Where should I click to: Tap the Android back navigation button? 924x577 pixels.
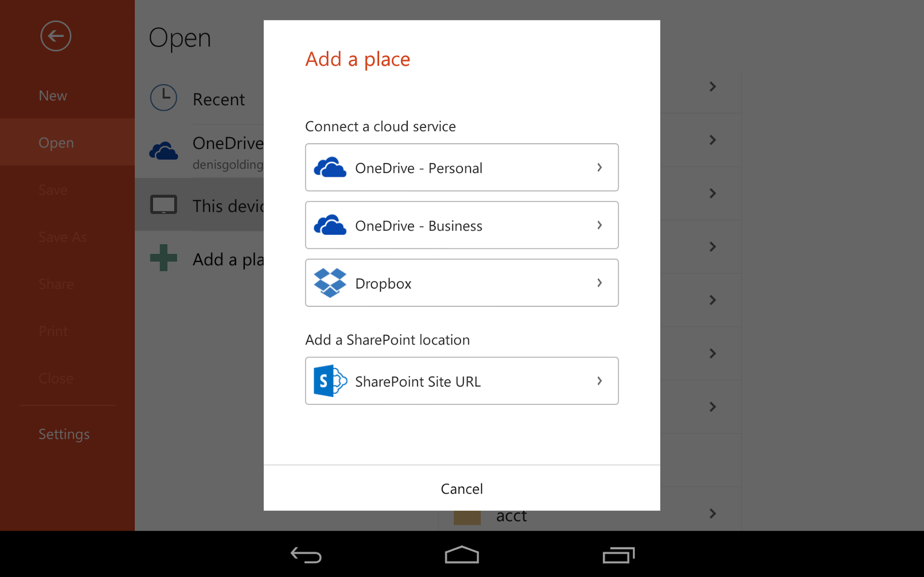coord(306,555)
